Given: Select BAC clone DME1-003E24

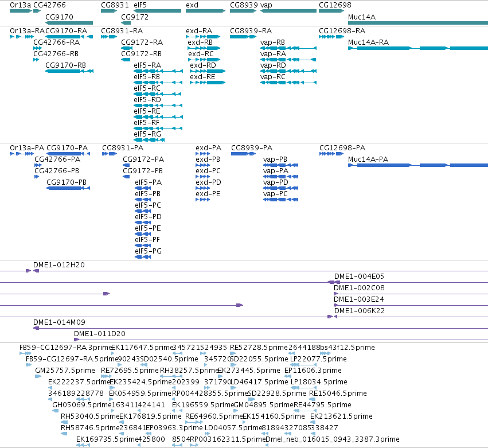Looking at the screenshot, I should click(x=411, y=305).
